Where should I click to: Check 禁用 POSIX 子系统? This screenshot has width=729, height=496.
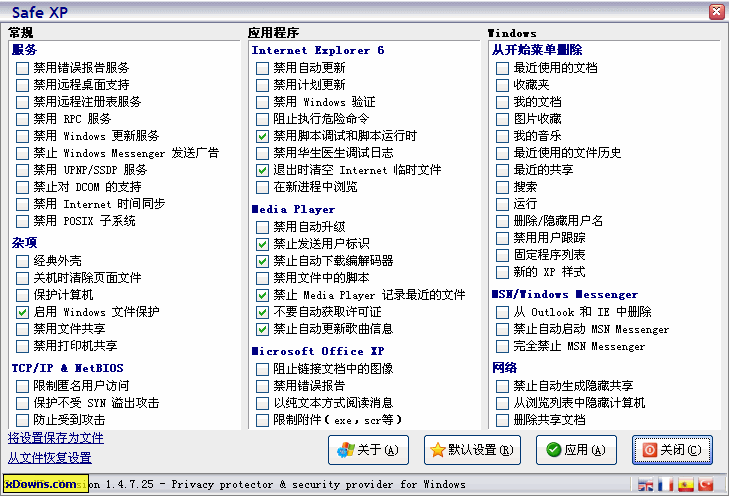click(22, 221)
